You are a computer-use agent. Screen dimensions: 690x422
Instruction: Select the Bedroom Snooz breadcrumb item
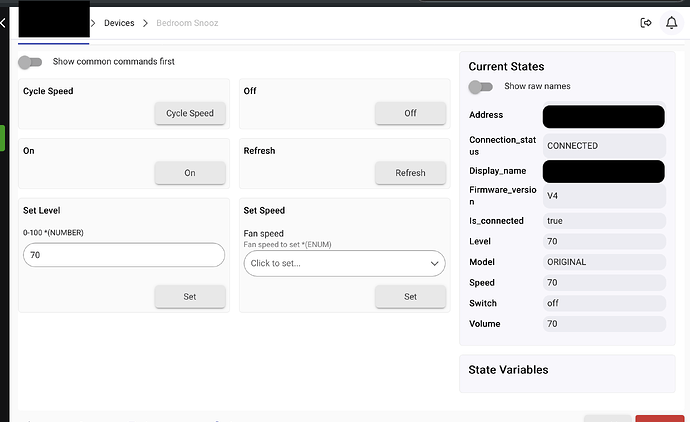pyautogui.click(x=187, y=22)
